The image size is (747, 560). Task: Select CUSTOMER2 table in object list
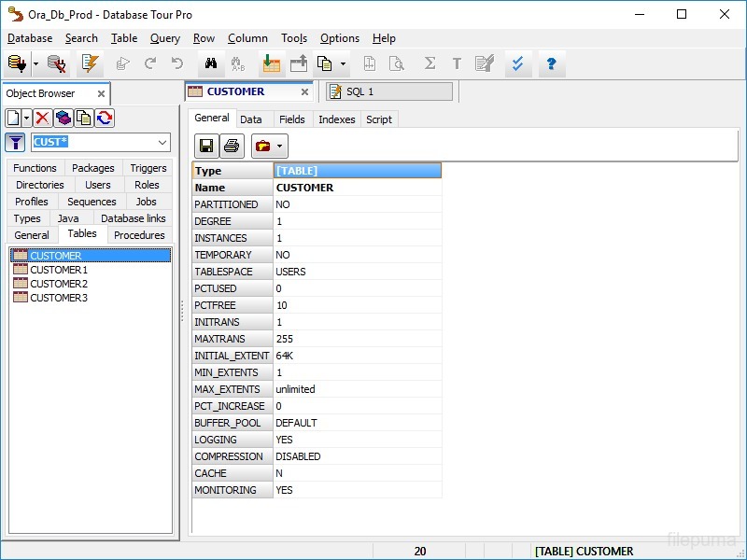click(58, 284)
